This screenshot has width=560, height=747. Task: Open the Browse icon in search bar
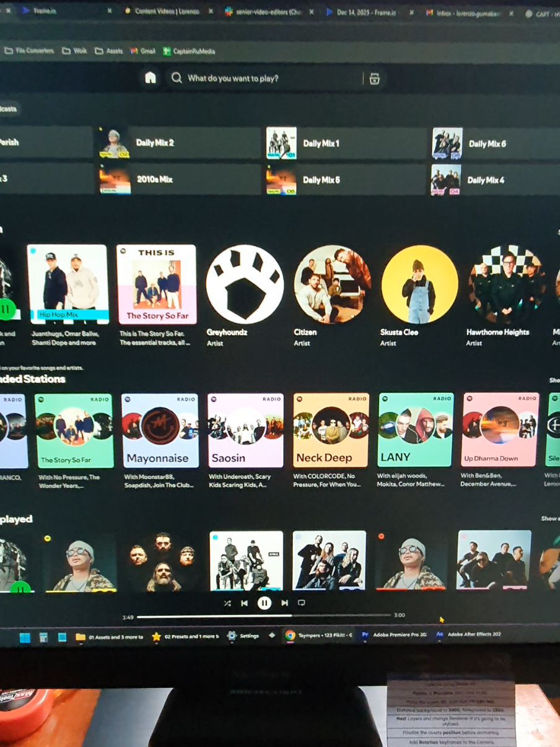[374, 79]
